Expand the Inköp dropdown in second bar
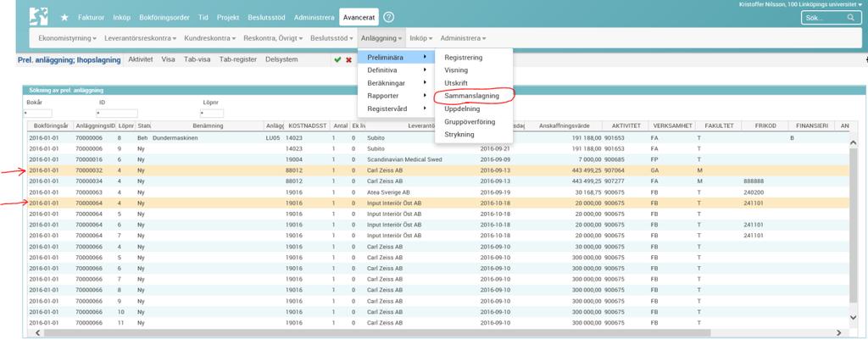868x345 pixels. pos(421,38)
